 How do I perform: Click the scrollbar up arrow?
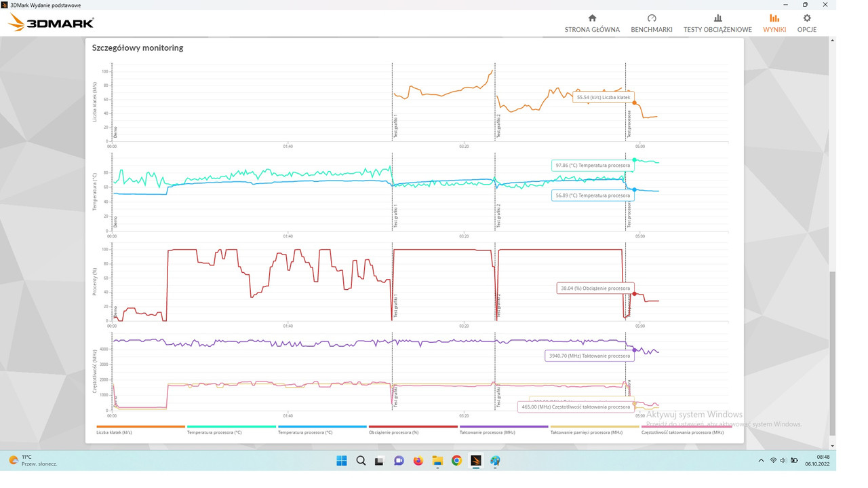[x=832, y=41]
